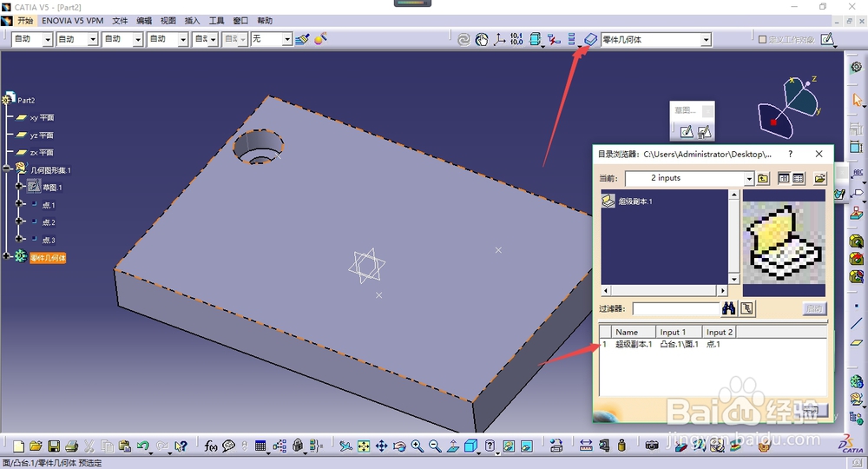Viewport: 868px width, 469px height.
Task: Open the 文件 menu
Action: pyautogui.click(x=120, y=21)
